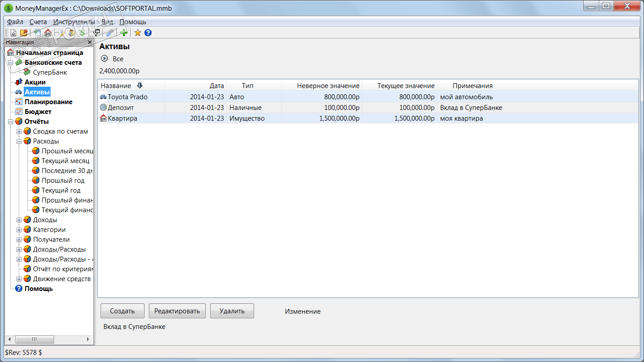Open the Все filter arrow button
Viewport: 644px width, 362px height.
(x=105, y=59)
